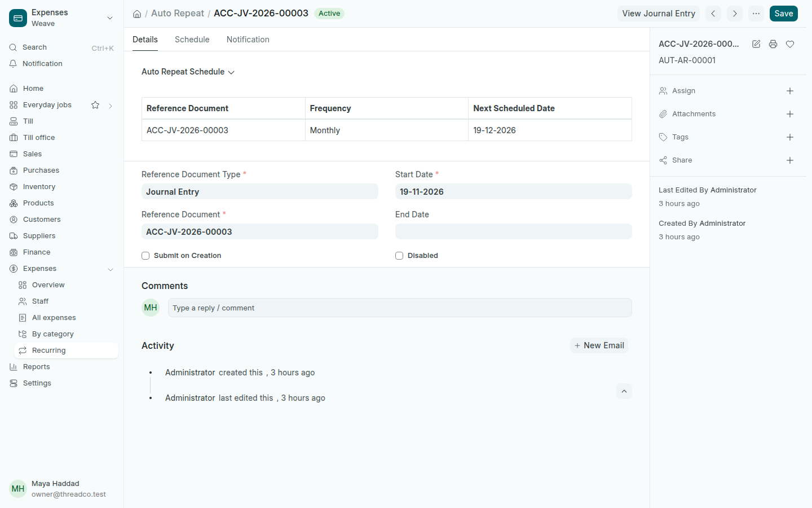Expand Everyday jobs chevron
The image size is (812, 508).
(111, 106)
